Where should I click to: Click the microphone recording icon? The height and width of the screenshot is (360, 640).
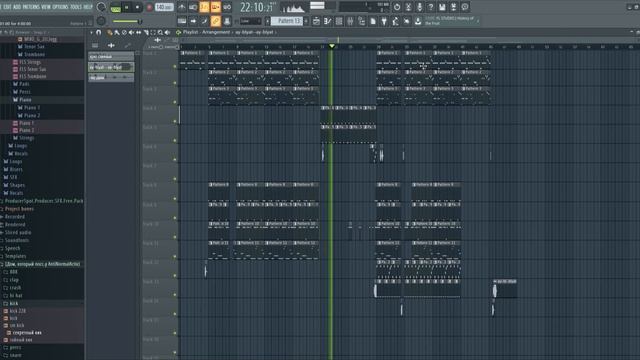[419, 7]
